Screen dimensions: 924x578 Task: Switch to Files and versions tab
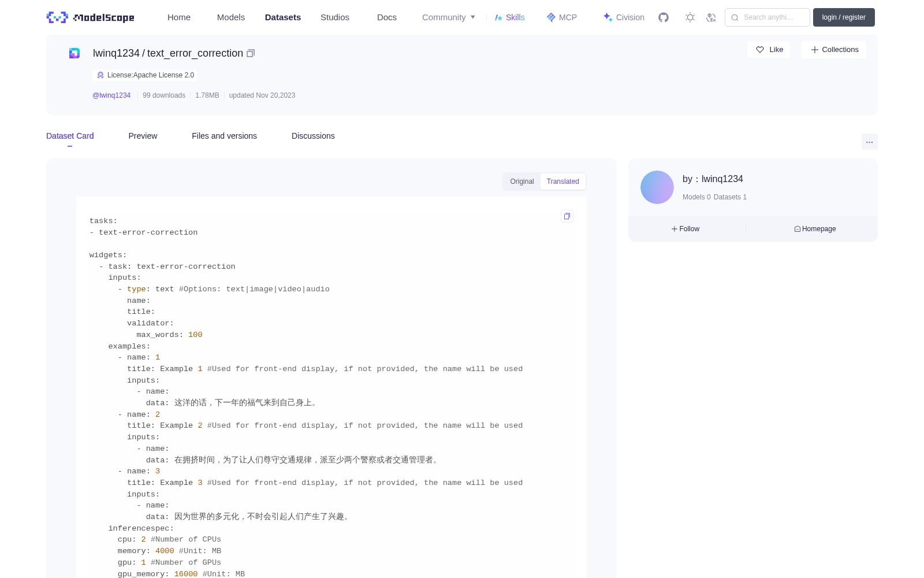coord(224,136)
